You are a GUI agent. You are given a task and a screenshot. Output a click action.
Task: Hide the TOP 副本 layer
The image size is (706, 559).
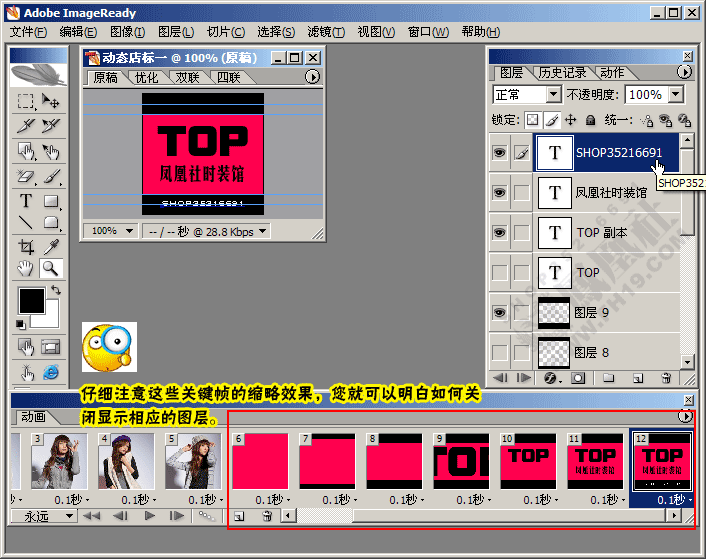click(x=499, y=233)
